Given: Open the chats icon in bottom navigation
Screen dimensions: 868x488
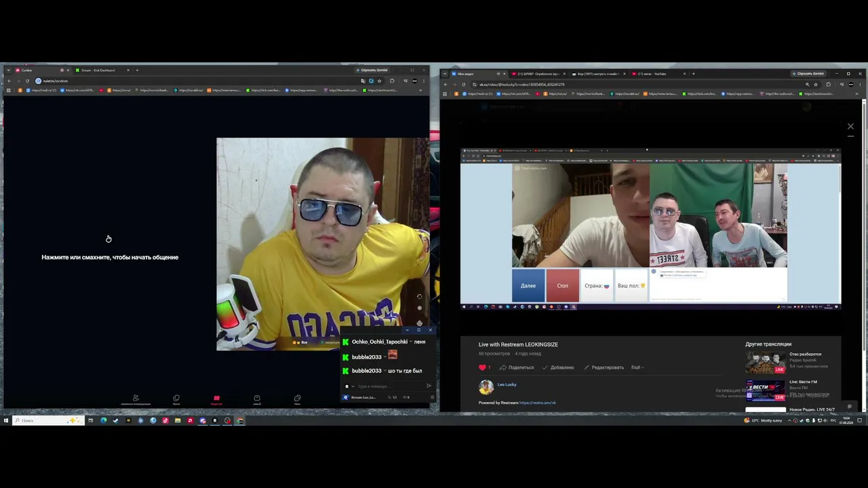Looking at the screenshot, I should 297,400.
